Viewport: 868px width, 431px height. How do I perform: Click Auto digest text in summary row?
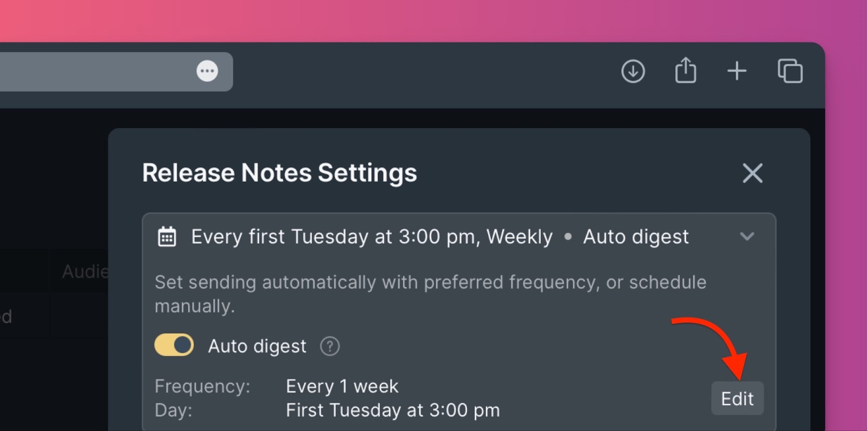tap(636, 237)
